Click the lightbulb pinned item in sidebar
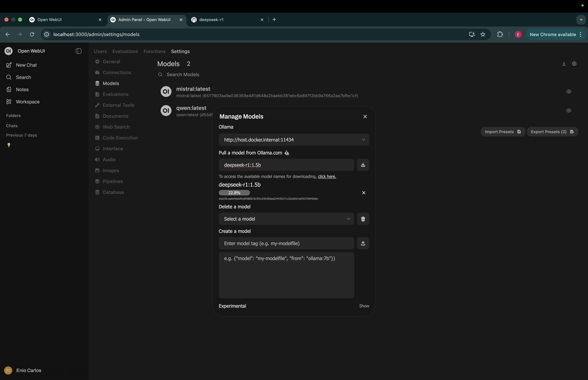The height and width of the screenshot is (380, 588). [x=9, y=145]
